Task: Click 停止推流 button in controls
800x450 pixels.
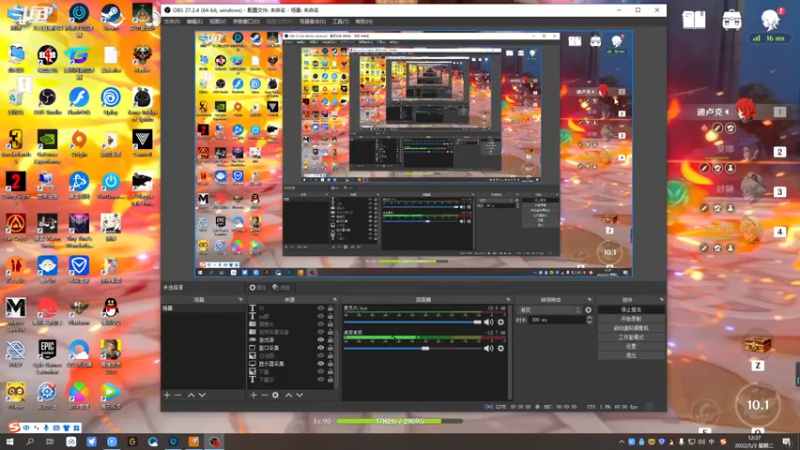Action: tap(631, 310)
